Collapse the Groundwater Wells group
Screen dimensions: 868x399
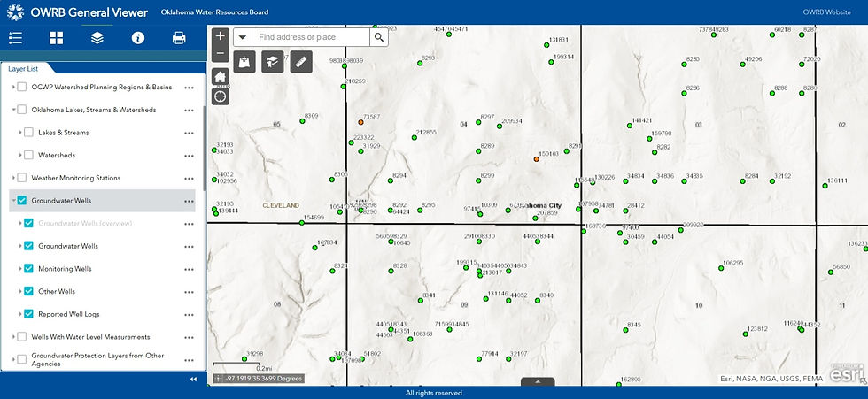tap(13, 200)
